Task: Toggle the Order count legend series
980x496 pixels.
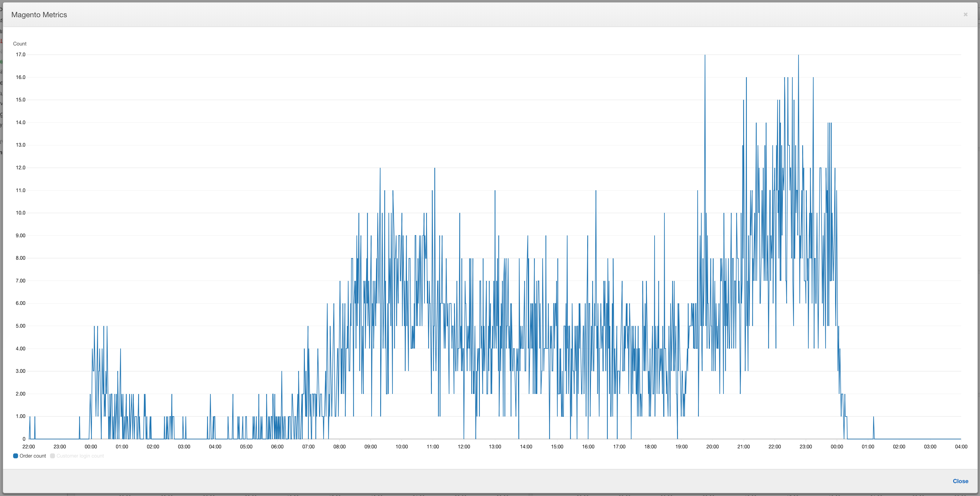Action: point(33,456)
